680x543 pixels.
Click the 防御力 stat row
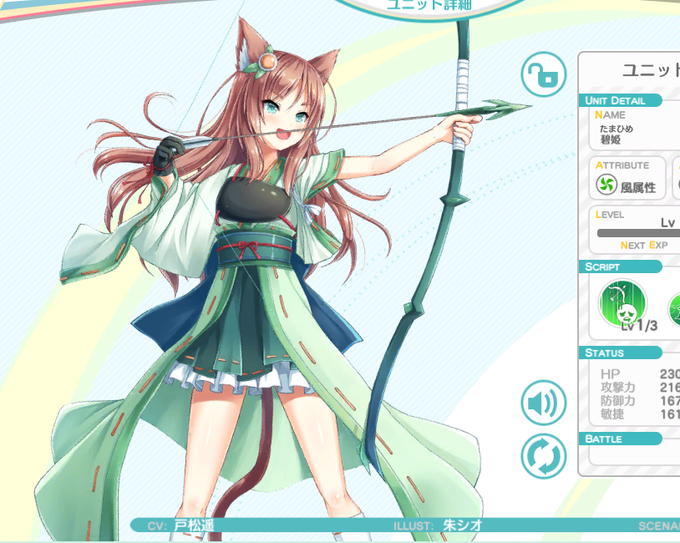(640, 401)
